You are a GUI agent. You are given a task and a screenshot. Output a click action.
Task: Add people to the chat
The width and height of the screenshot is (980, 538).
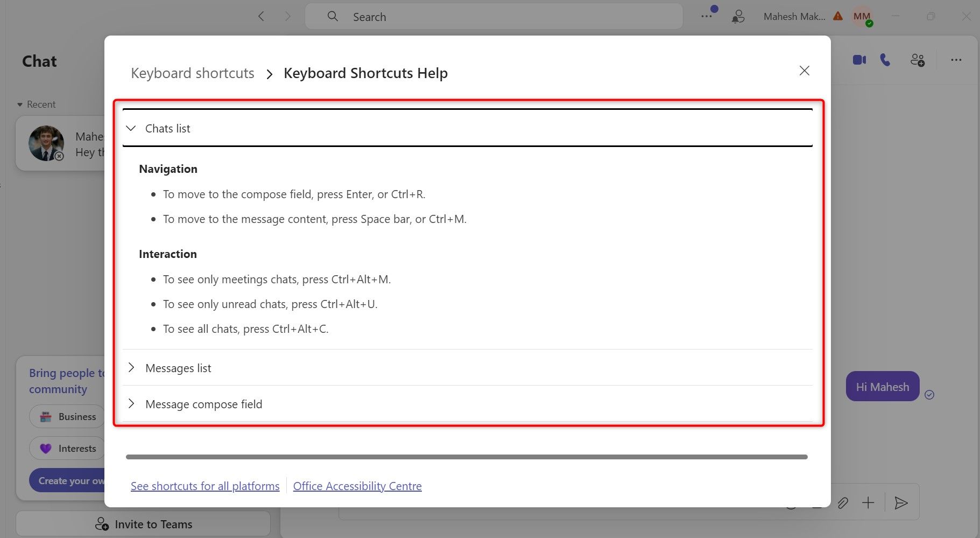click(918, 60)
